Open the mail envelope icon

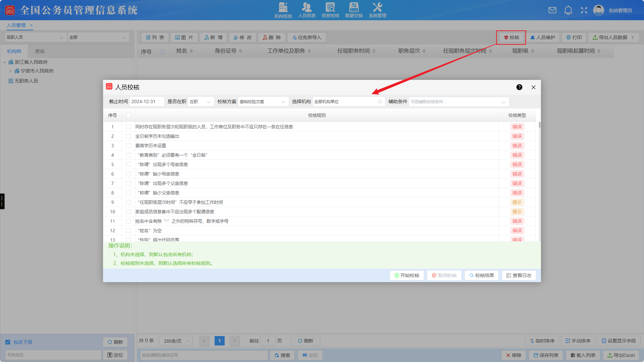(552, 10)
